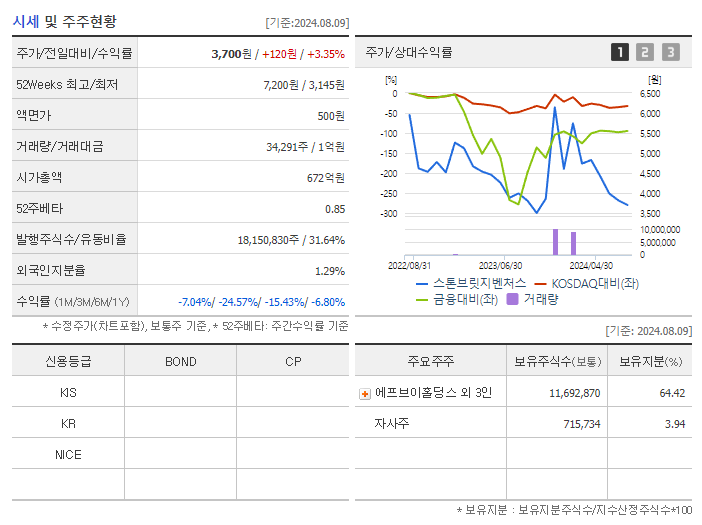The height and width of the screenshot is (525, 702).
Task: Click the NICE rating row
Action: [x=180, y=454]
